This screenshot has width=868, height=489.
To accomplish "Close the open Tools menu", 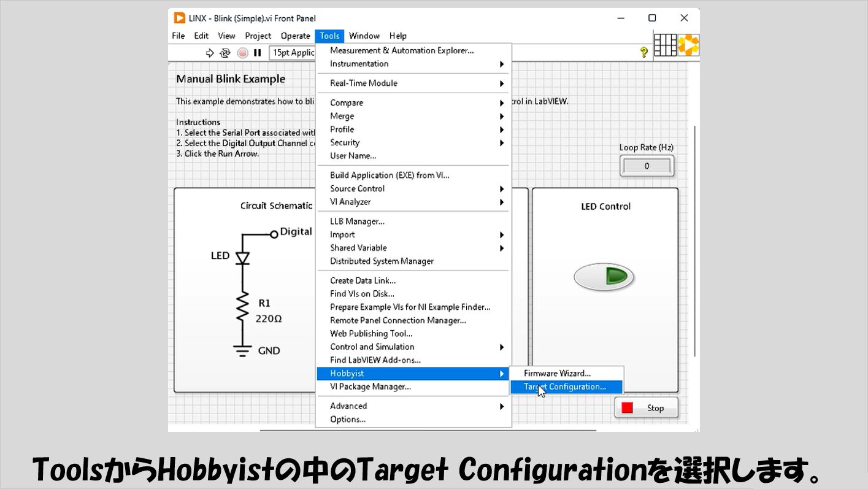I will 330,36.
